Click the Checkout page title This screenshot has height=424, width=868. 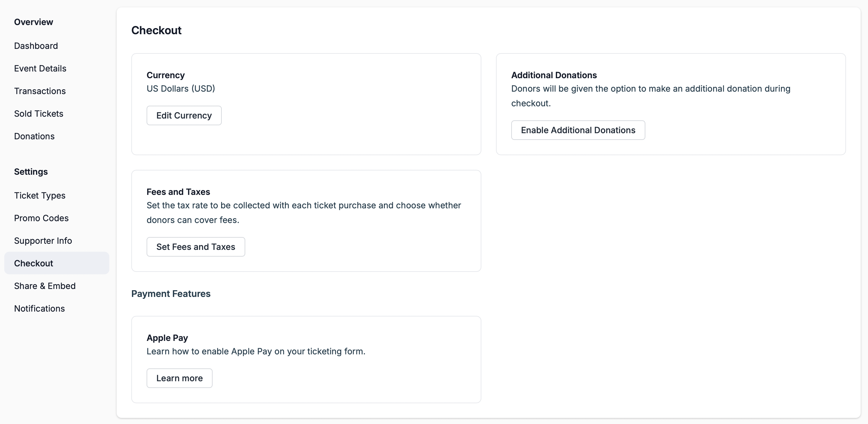(156, 30)
